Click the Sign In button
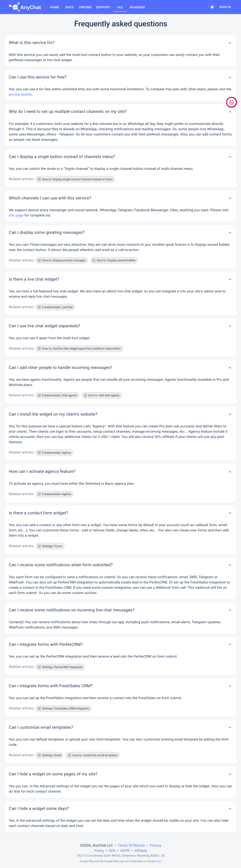This screenshot has width=241, height=868. 225,7
